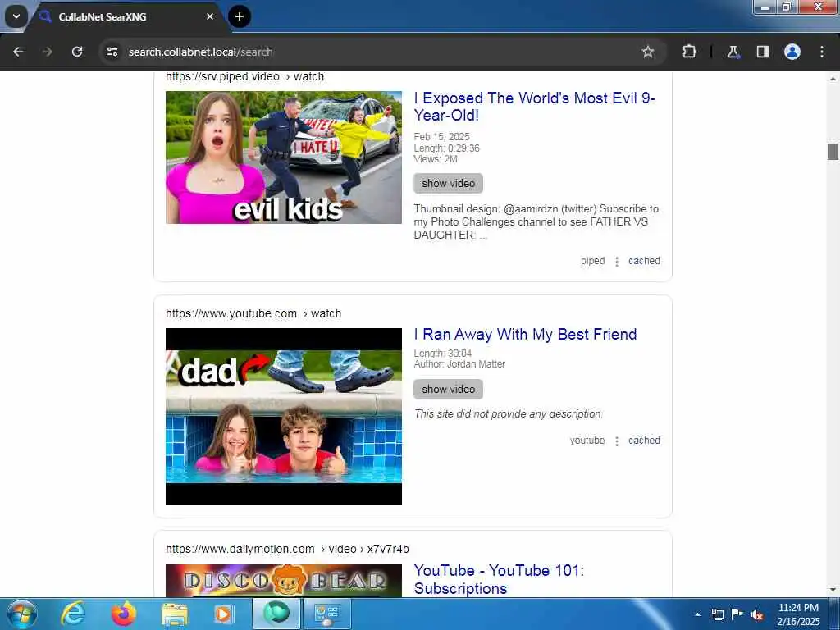The image size is (840, 630).
Task: Launch Firefox from the taskbar
Action: pos(124,614)
